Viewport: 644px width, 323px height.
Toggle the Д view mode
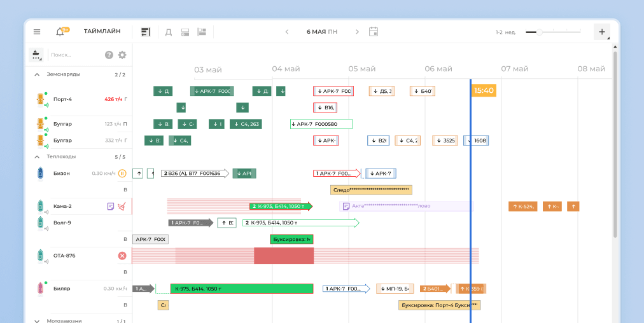tap(169, 32)
